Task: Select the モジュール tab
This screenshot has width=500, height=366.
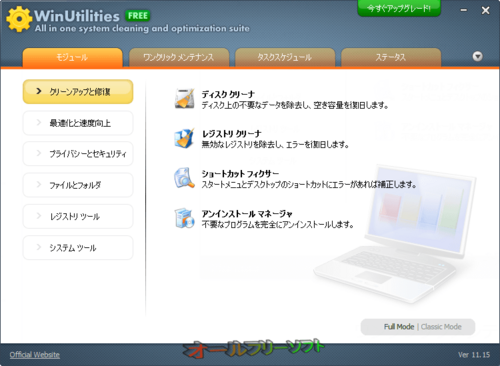Action: click(72, 57)
